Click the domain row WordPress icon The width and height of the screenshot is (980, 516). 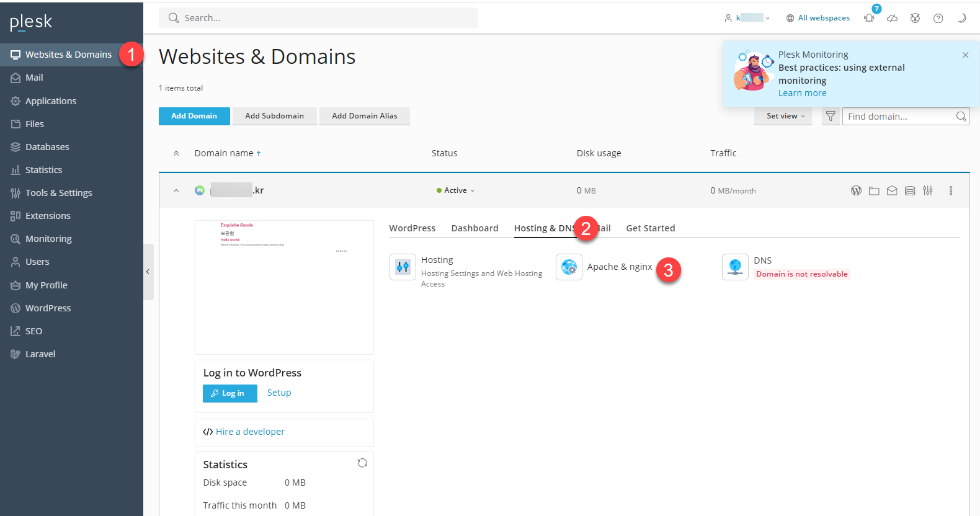click(856, 190)
